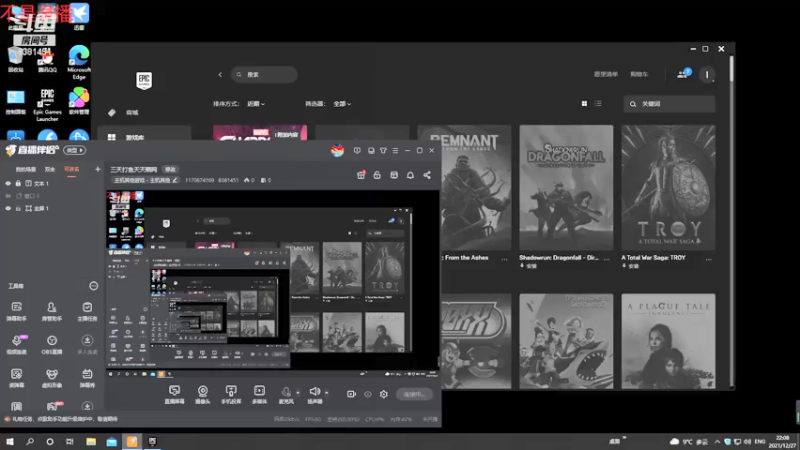Open the screen capture source tool
The height and width of the screenshot is (450, 800).
[174, 394]
